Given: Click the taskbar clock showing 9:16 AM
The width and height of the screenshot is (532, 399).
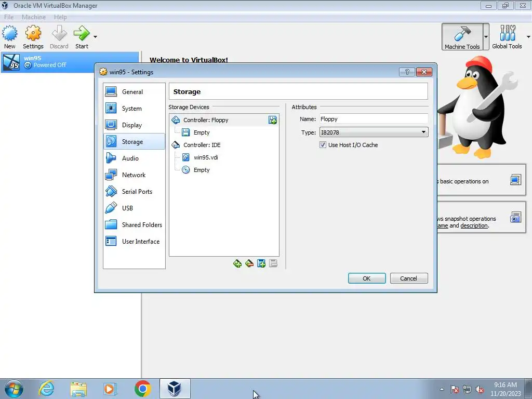Looking at the screenshot, I should (506, 389).
